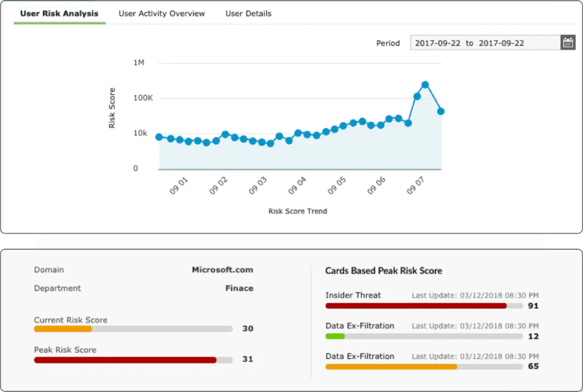Click the green Data Ex-Filtration bar scored 12

tap(335, 336)
